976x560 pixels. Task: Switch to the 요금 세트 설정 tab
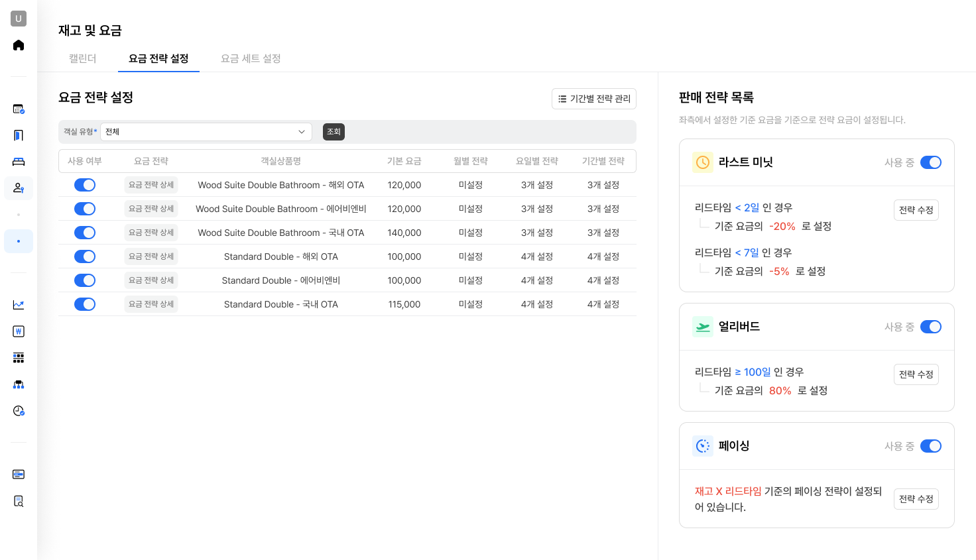pos(251,58)
